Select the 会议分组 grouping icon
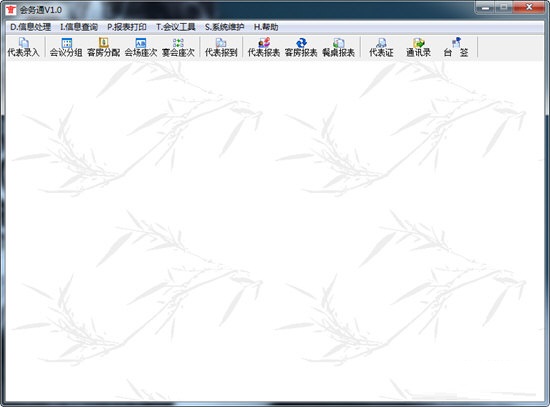This screenshot has width=550, height=407. 66,47
